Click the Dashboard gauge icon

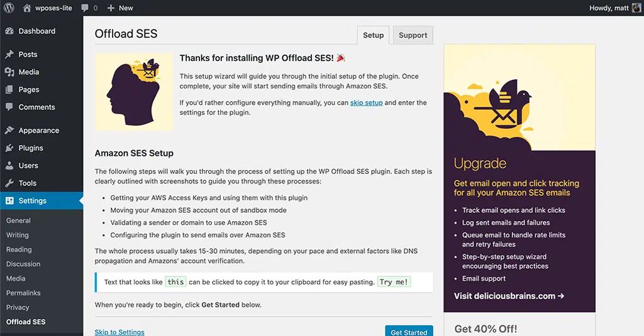tap(9, 31)
